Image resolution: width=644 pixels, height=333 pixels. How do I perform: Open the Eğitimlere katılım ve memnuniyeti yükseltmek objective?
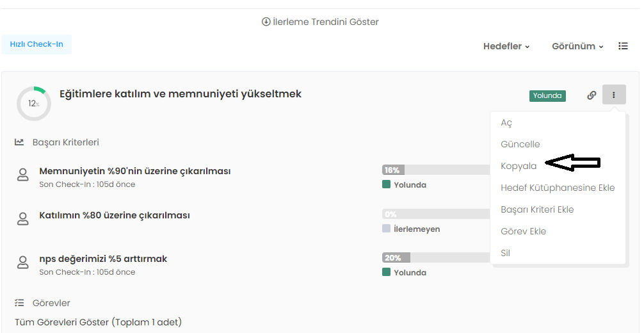[x=181, y=94]
